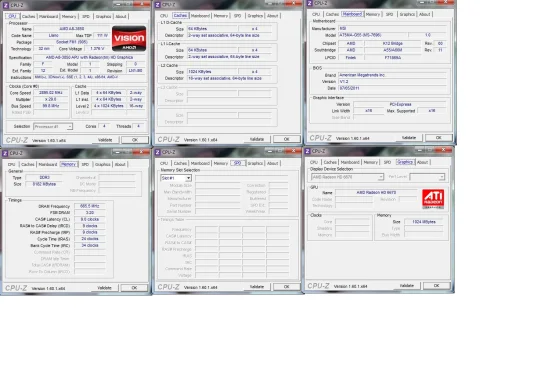This screenshot has width=559, height=384.
Task: Select Memory tab in the Mainboard-tab window
Action: pyautogui.click(x=373, y=14)
